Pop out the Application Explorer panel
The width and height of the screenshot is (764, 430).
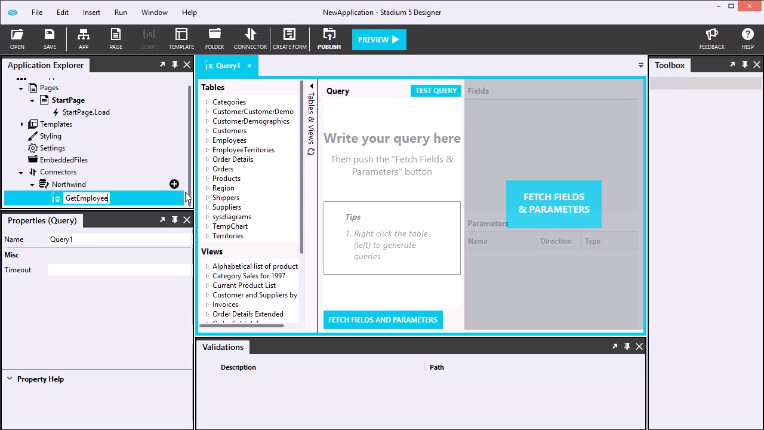[163, 65]
